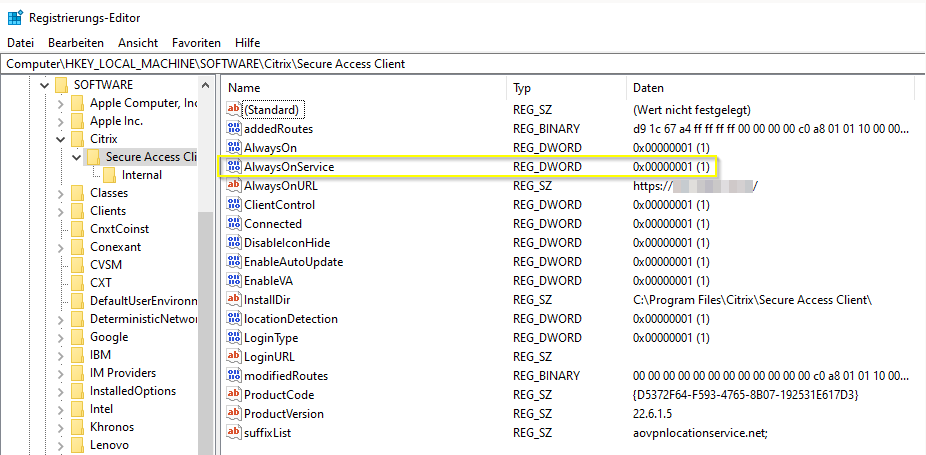The image size is (926, 455).
Task: Select the AlwaysOnURL https data text
Action: click(695, 186)
